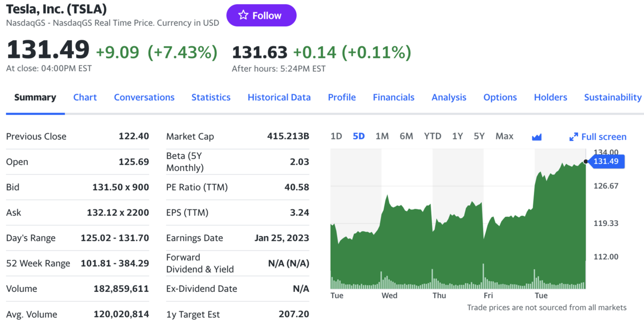The height and width of the screenshot is (332, 644).
Task: Select the 1D chart range
Action: pos(336,136)
